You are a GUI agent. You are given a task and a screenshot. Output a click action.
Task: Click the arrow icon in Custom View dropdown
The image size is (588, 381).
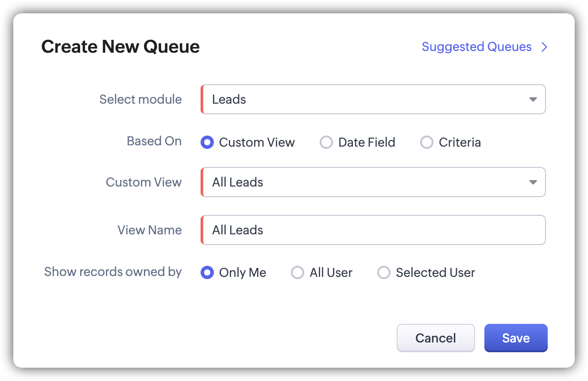click(x=533, y=182)
